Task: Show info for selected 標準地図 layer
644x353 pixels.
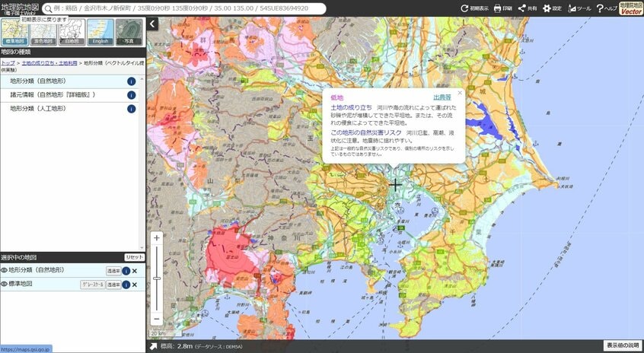Action: point(126,285)
